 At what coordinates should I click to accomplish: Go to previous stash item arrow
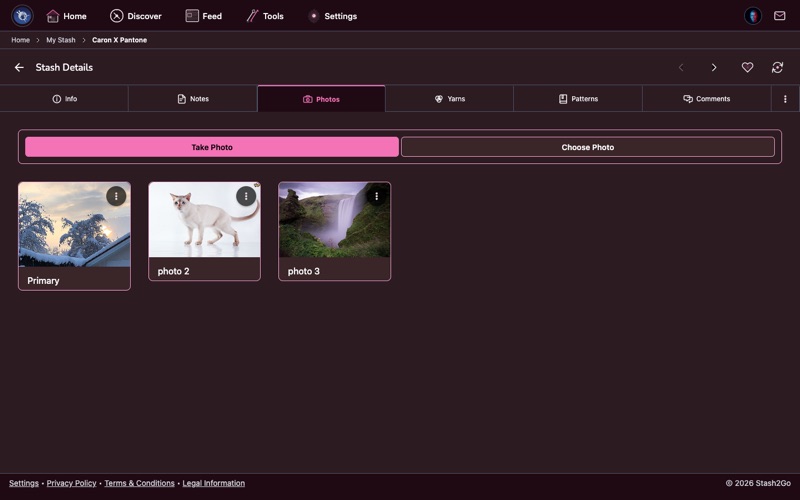(x=681, y=68)
